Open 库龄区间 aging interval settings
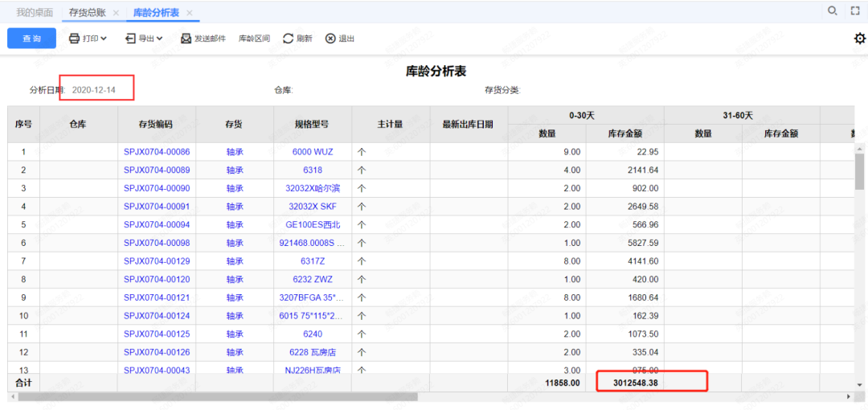 point(254,39)
